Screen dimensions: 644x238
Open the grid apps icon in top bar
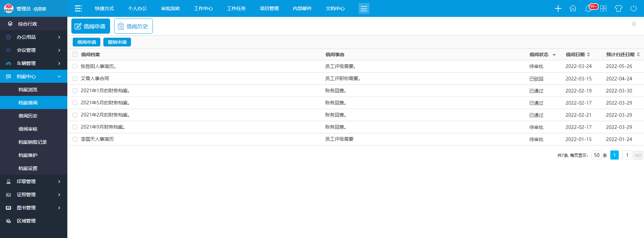pos(603,8)
